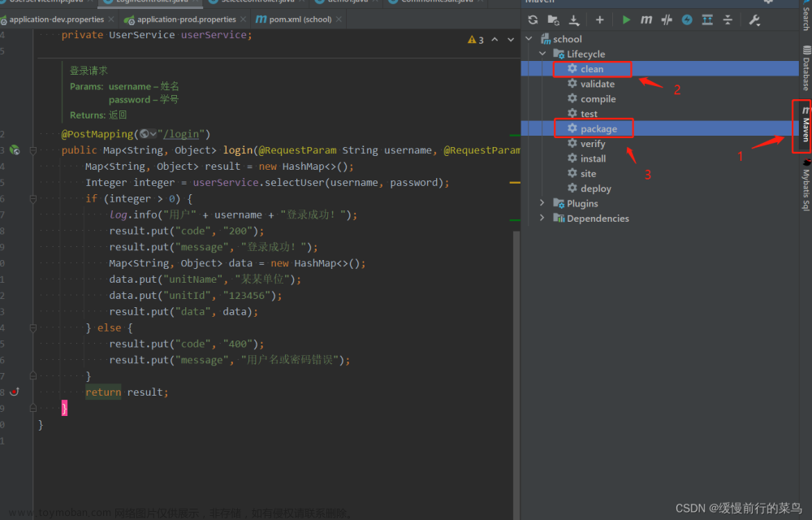Viewport: 812px width, 520px height.
Task: Expand the Dependencies node
Action: click(x=542, y=218)
